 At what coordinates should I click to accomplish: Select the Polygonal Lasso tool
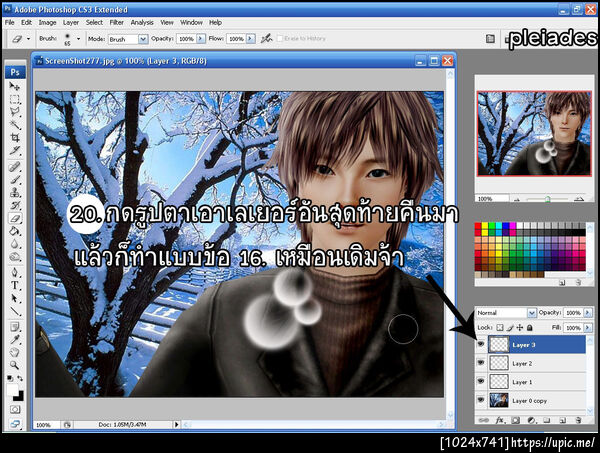(15, 112)
